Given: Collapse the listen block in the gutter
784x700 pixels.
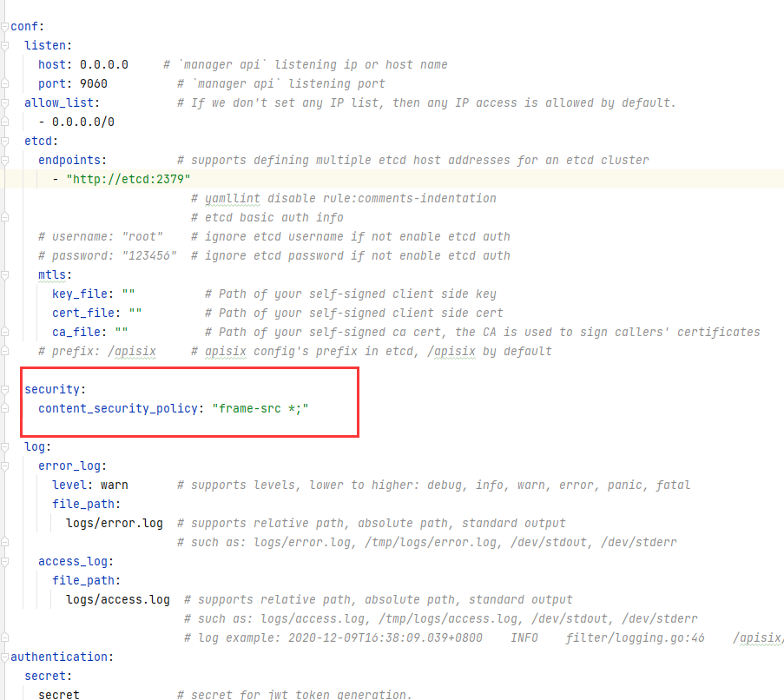Looking at the screenshot, I should 5,45.
